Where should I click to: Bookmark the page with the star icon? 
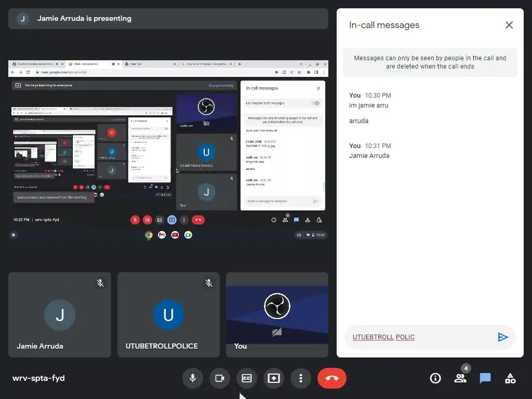point(299,72)
